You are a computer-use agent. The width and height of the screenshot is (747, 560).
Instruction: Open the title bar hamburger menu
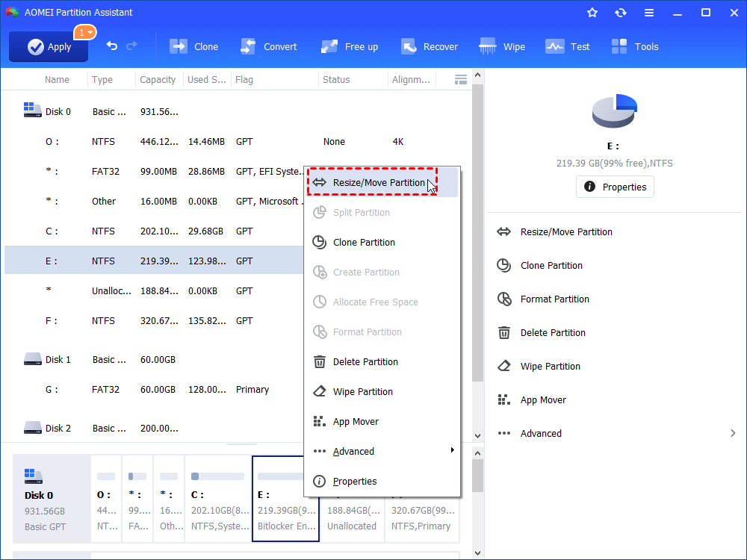click(649, 13)
